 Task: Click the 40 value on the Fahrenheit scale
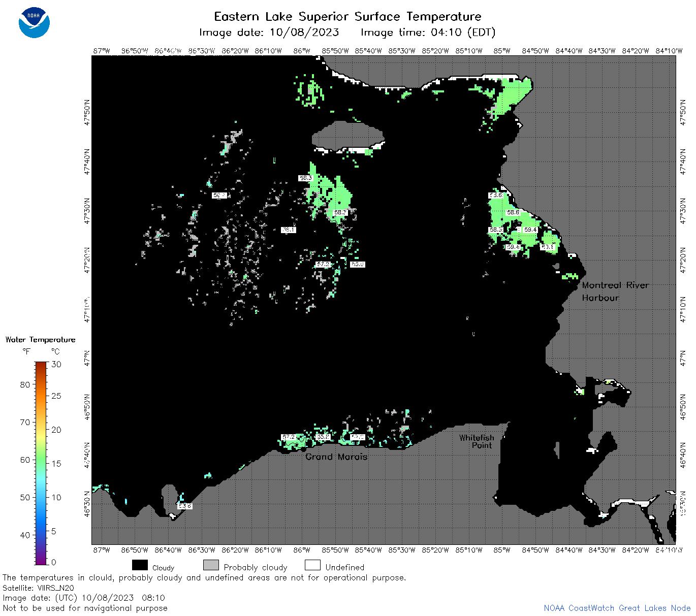pyautogui.click(x=25, y=535)
